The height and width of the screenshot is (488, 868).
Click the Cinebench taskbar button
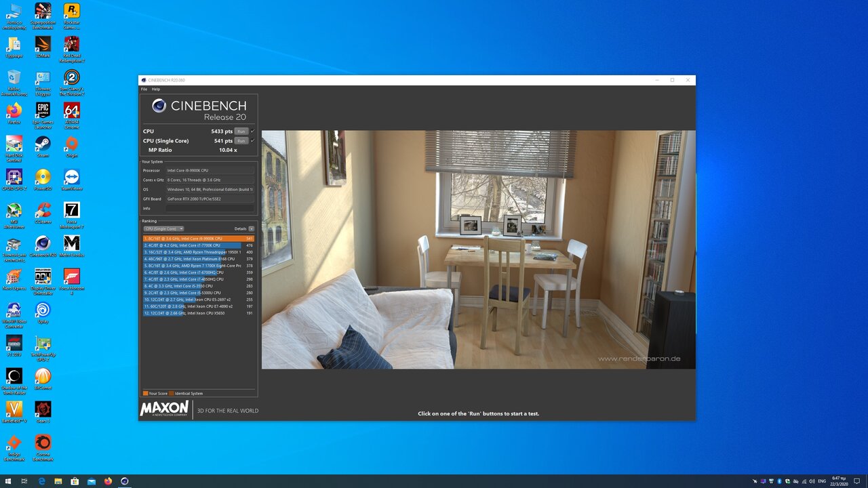click(x=125, y=481)
